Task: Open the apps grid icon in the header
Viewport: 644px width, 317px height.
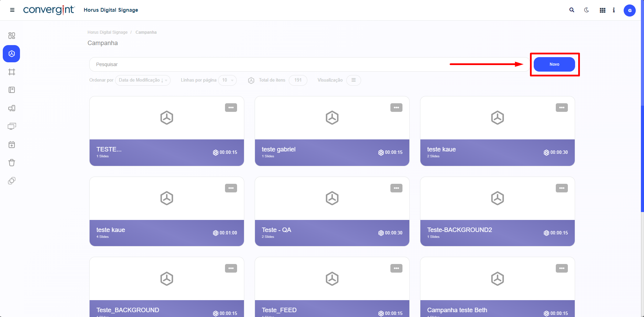Action: [x=602, y=10]
